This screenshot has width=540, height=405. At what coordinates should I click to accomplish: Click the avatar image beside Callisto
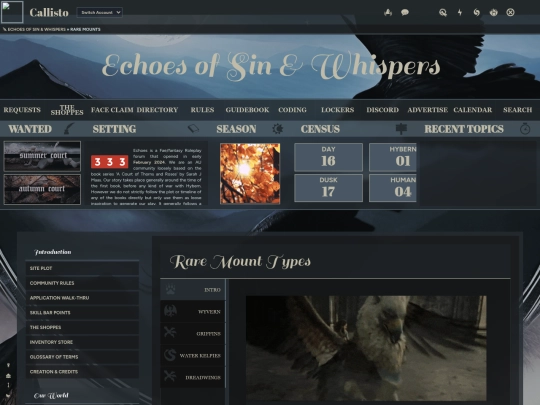pyautogui.click(x=12, y=12)
